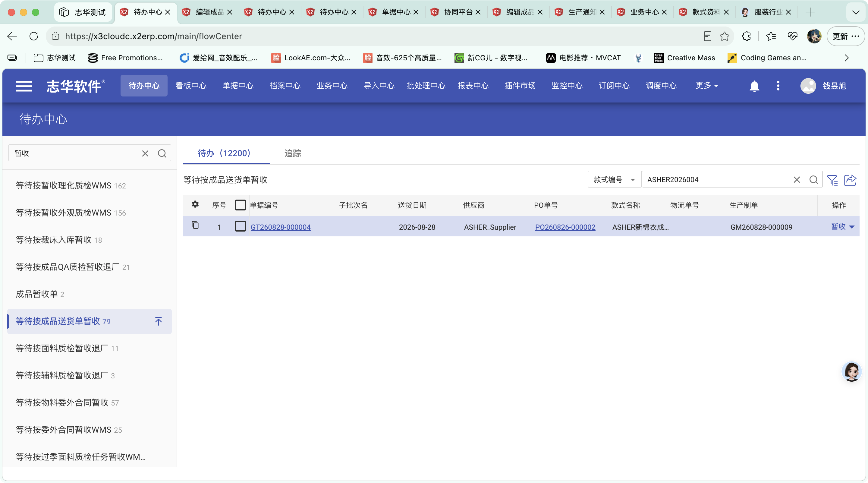Open 报表中心 in top navigation

[x=473, y=86]
